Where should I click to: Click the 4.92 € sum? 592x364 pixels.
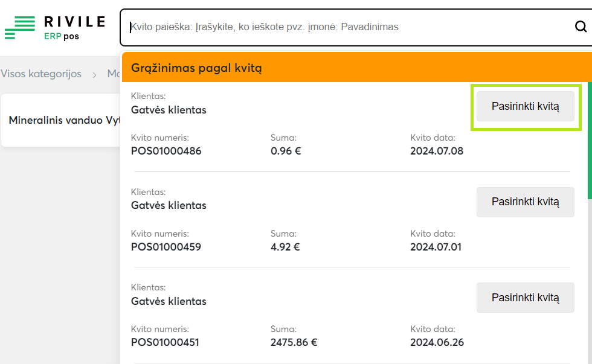pos(285,247)
